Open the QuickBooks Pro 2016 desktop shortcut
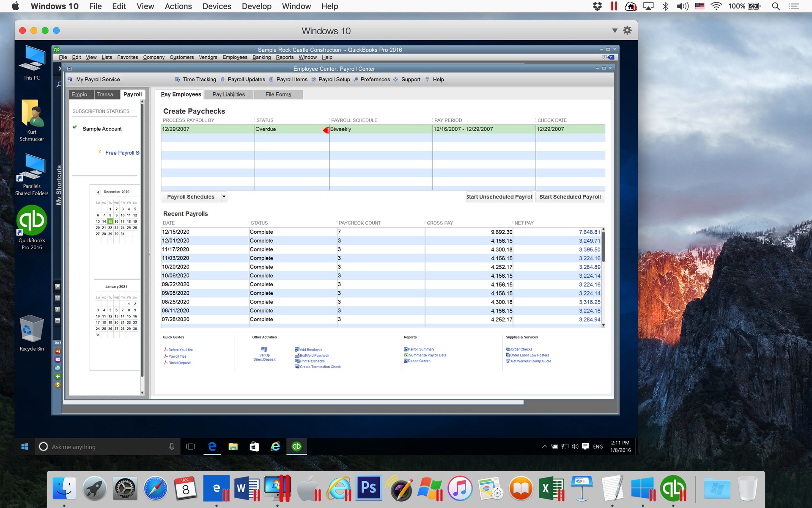The width and height of the screenshot is (812, 508). tap(32, 228)
